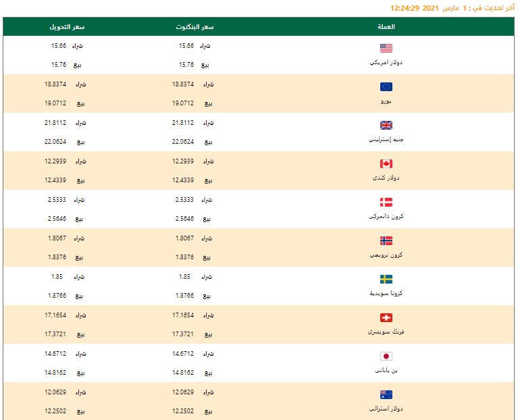This screenshot has width=518, height=420.
Task: Select the Denmark flag icon
Action: click(x=386, y=202)
